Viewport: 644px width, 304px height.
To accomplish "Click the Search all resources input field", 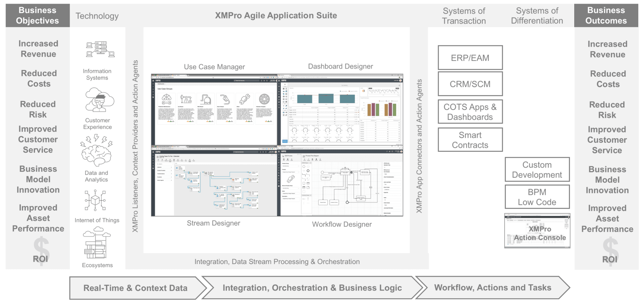I will (247, 81).
